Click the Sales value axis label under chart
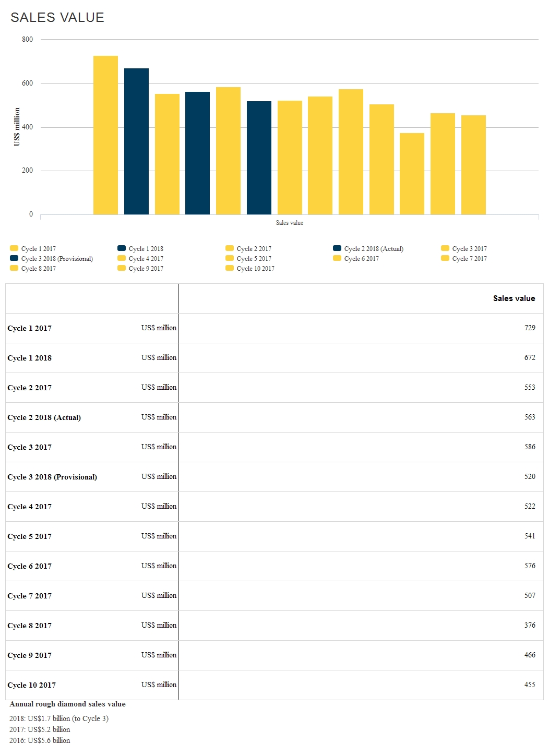 pyautogui.click(x=290, y=223)
